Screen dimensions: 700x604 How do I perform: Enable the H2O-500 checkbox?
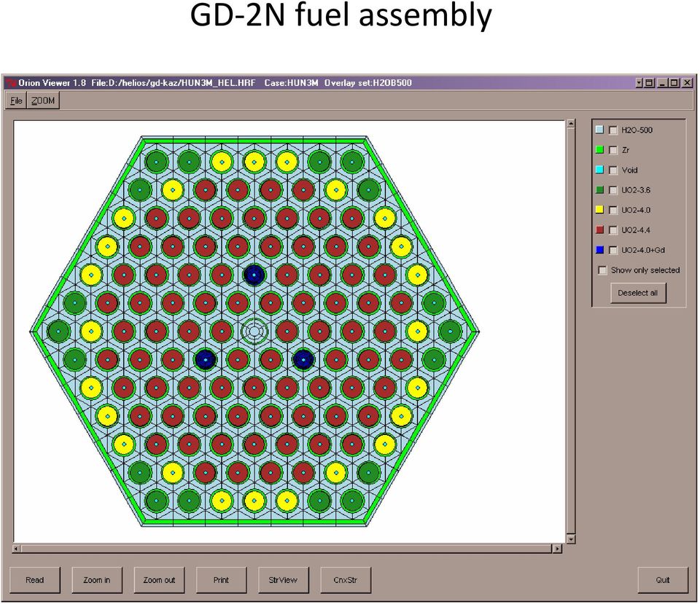pos(613,130)
